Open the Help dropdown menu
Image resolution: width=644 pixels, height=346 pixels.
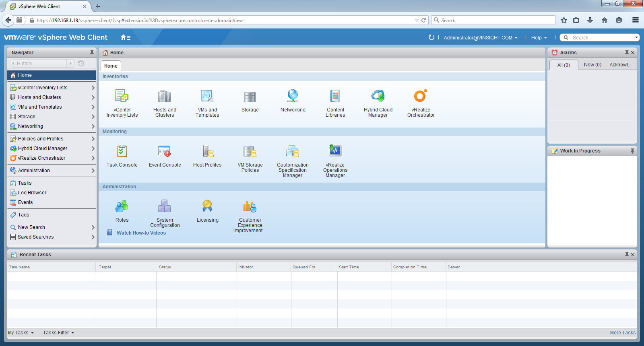coord(539,38)
